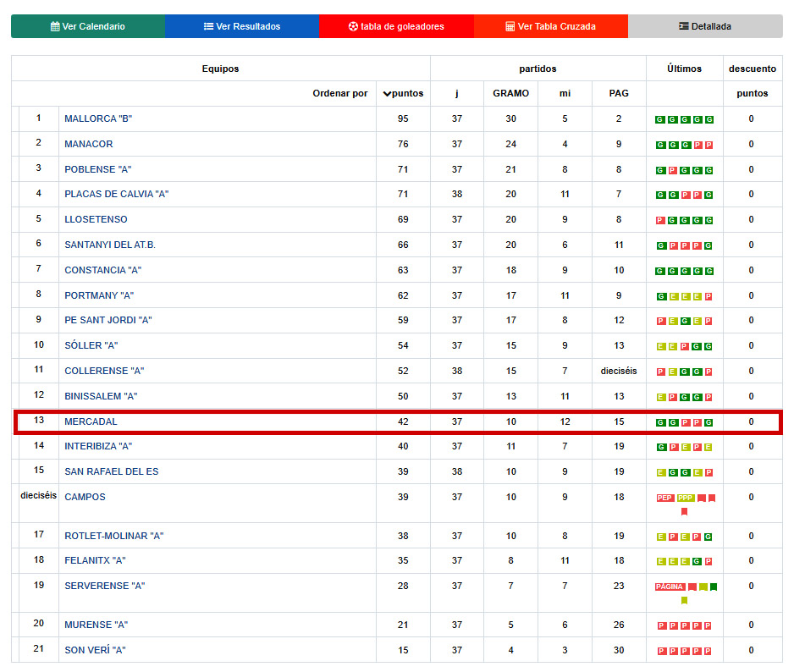
Task: Open the puntos sorting dropdown arrow
Action: (388, 93)
